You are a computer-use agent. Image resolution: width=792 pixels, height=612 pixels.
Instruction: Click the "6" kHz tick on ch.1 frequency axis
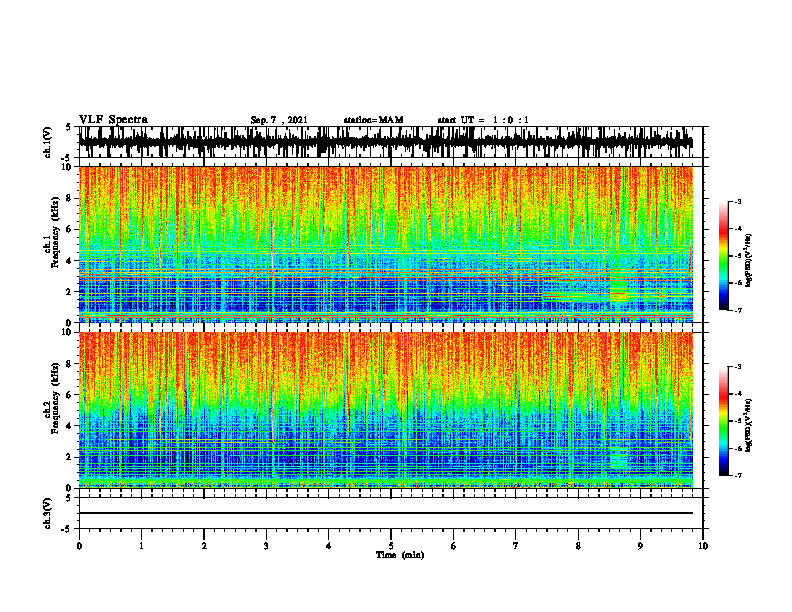[70, 229]
